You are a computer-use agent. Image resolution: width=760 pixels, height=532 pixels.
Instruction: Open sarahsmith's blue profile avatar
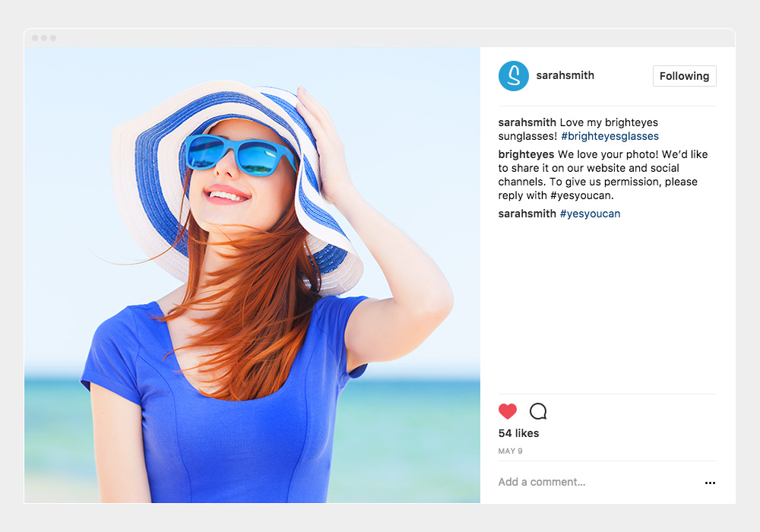[x=514, y=76]
